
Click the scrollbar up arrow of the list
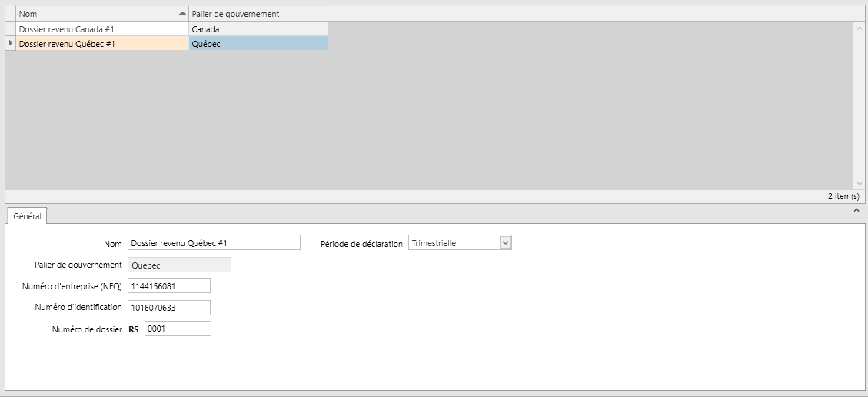[859, 28]
